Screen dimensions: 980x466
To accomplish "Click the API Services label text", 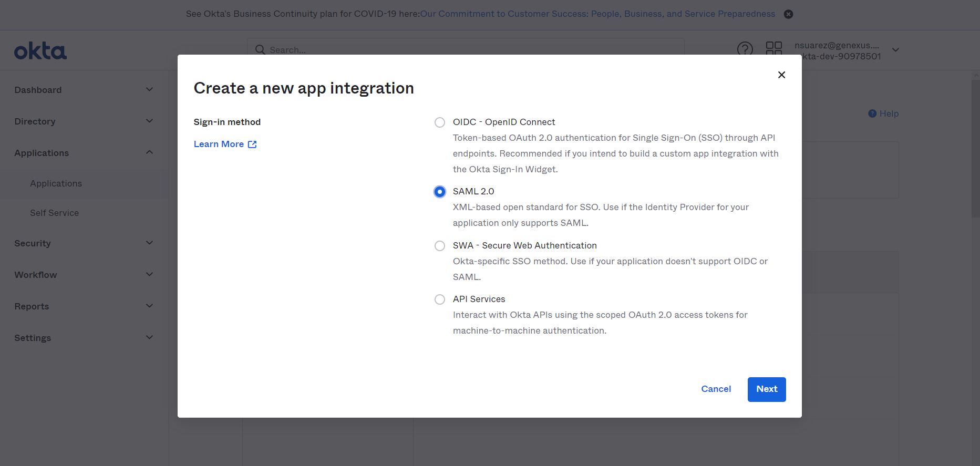I will pos(479,299).
